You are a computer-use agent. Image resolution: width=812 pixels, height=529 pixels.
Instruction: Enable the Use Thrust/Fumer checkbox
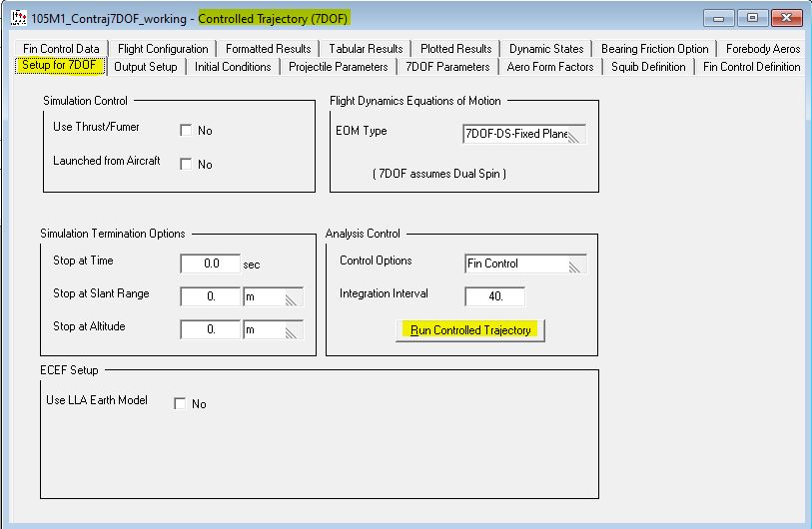(x=186, y=131)
